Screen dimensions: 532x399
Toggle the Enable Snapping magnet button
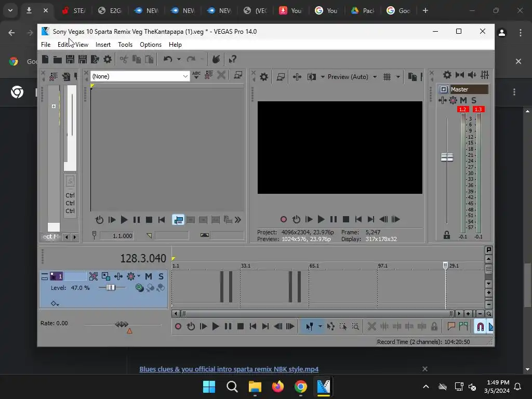[480, 326]
